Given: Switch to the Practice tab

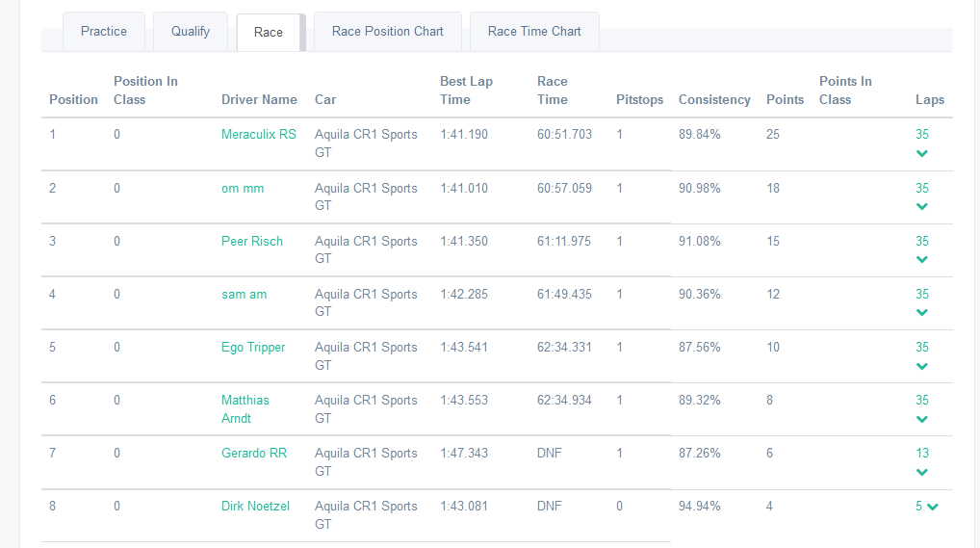Looking at the screenshot, I should coord(104,32).
